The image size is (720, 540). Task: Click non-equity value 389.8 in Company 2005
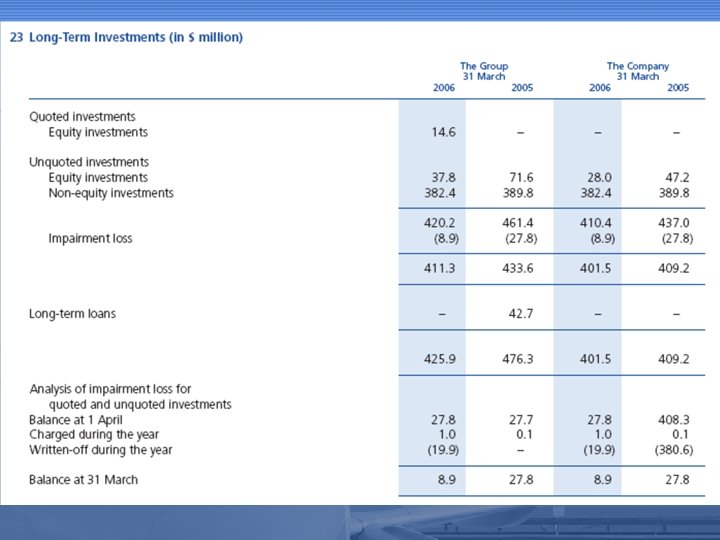pyautogui.click(x=674, y=193)
